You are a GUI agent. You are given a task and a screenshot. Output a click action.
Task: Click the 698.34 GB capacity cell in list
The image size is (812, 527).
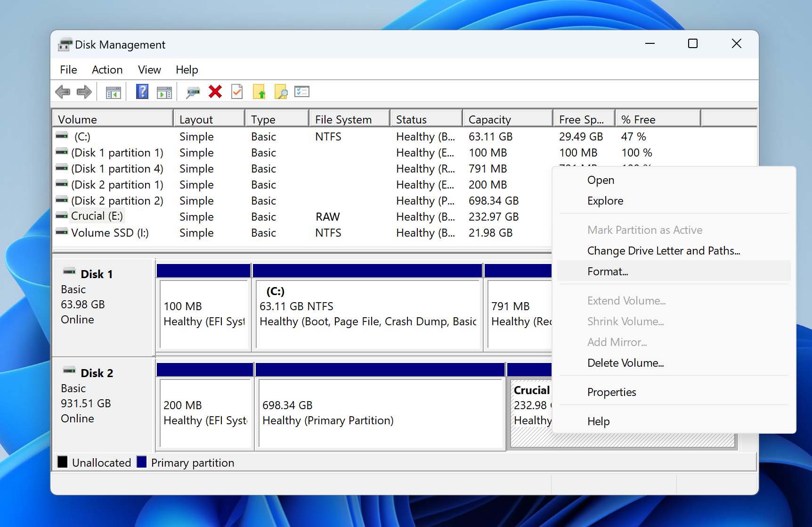coord(493,201)
